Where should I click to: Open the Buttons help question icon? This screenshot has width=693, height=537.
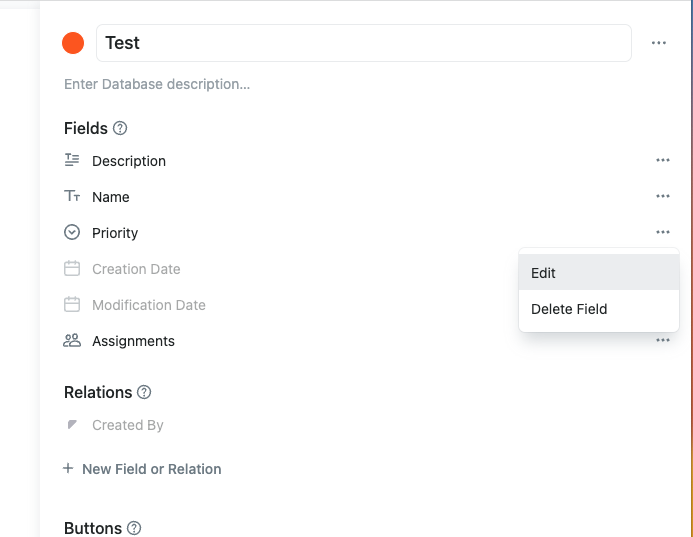tap(135, 528)
